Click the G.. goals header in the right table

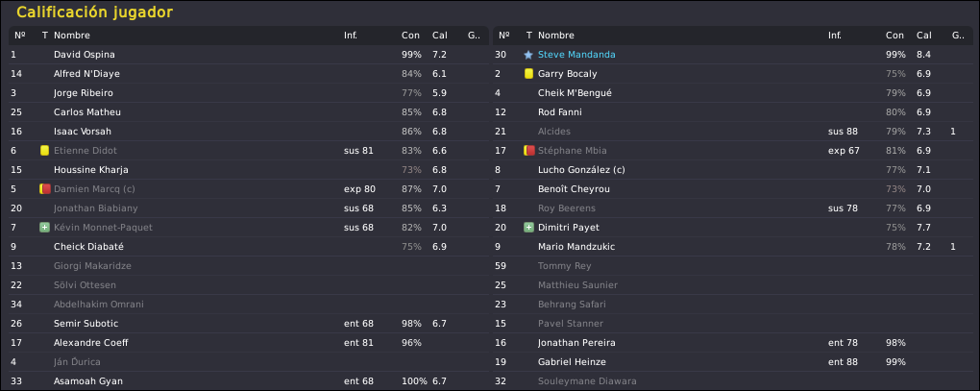click(958, 36)
